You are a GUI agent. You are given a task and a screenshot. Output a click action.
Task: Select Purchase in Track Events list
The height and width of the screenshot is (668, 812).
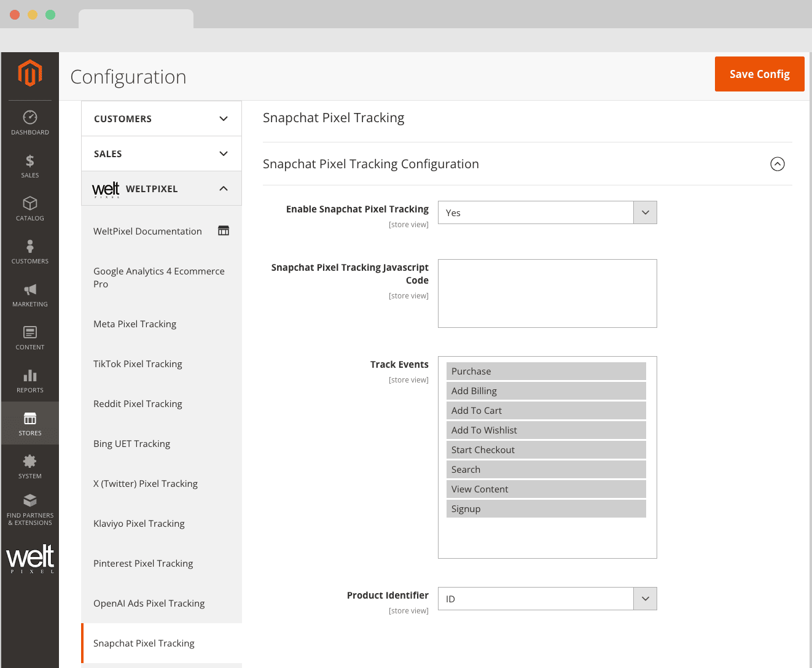click(x=546, y=371)
